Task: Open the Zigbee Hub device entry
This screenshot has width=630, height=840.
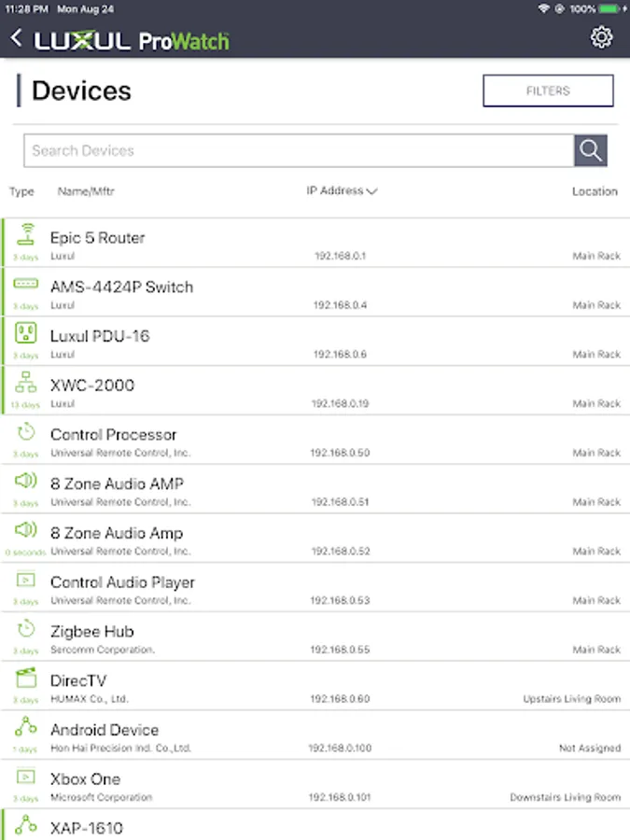Action: (x=92, y=632)
